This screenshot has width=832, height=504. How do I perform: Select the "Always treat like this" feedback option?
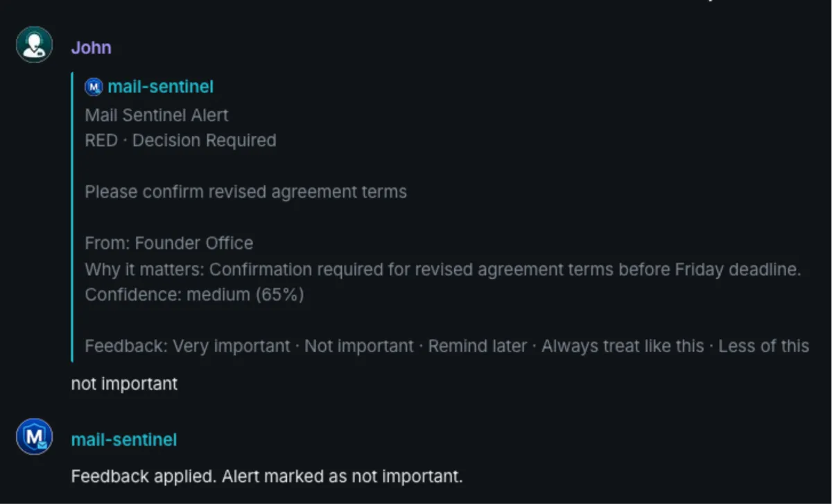click(623, 346)
